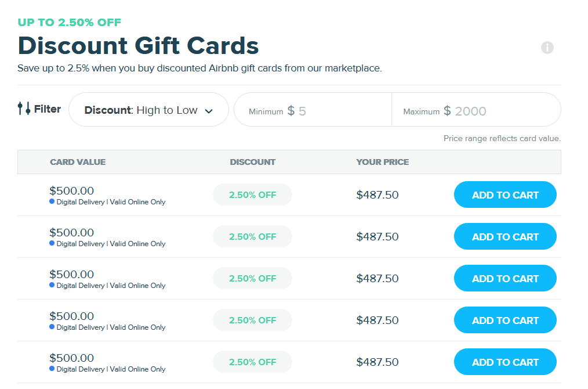Click the dollar sign in the Minimum field
The height and width of the screenshot is (389, 588).
coord(290,109)
